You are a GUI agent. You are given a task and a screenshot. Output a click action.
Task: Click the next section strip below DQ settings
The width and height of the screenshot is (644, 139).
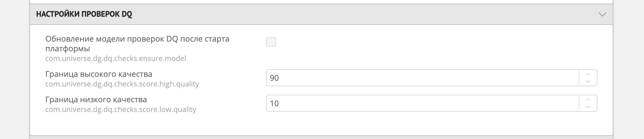pos(321,137)
